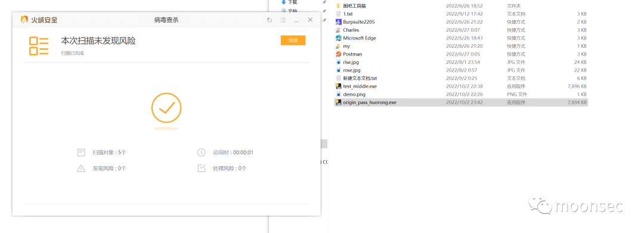The width and height of the screenshot is (644, 233).
Task: Click the Postman file name
Action: click(x=352, y=54)
